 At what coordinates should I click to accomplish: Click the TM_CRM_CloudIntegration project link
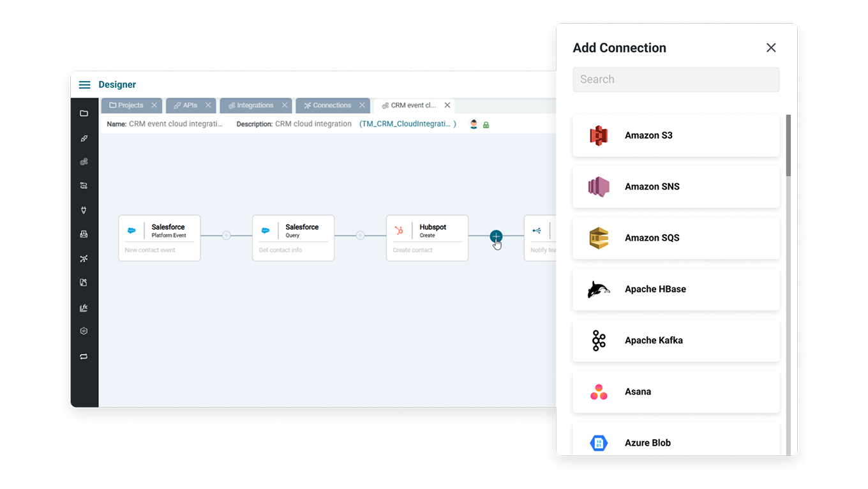[x=407, y=124]
